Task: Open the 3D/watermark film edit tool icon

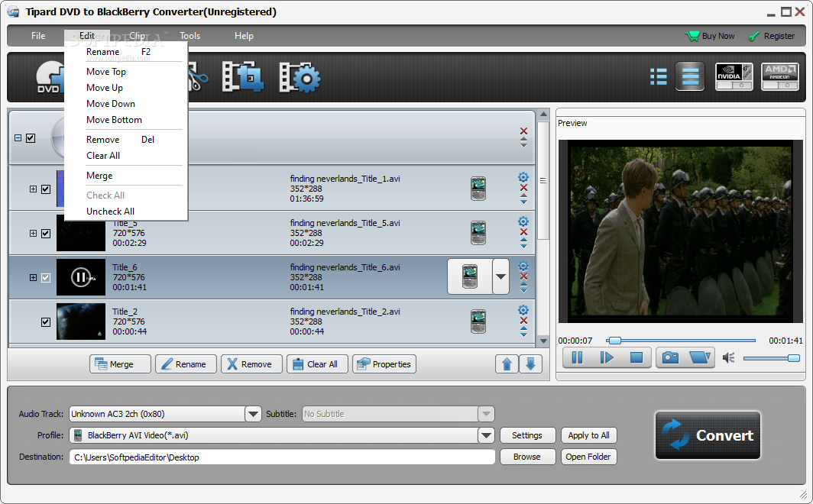Action: tap(243, 76)
